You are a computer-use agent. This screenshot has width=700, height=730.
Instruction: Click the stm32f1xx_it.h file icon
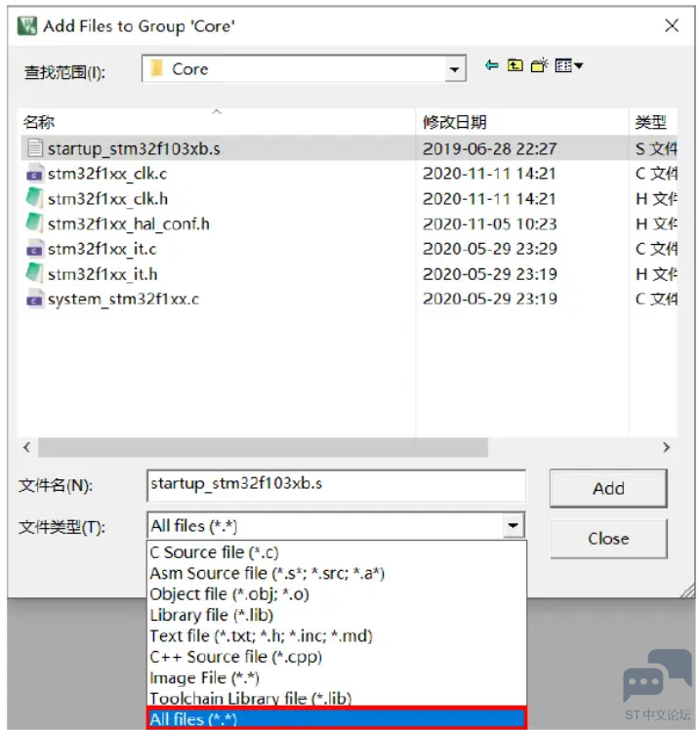tap(35, 273)
